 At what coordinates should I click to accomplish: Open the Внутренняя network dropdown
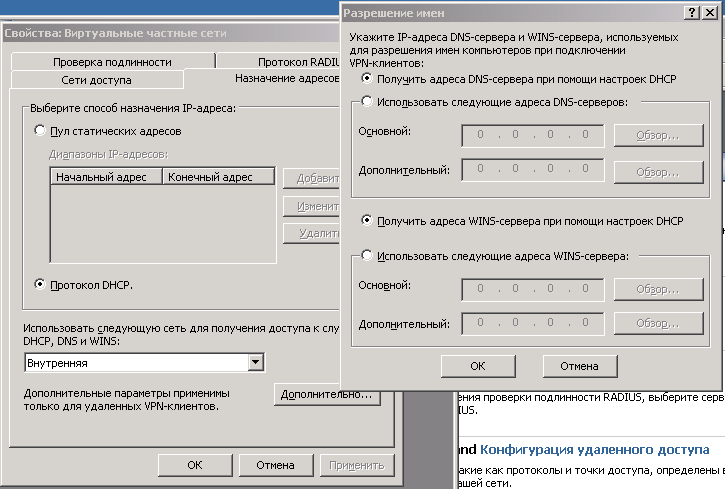255,363
